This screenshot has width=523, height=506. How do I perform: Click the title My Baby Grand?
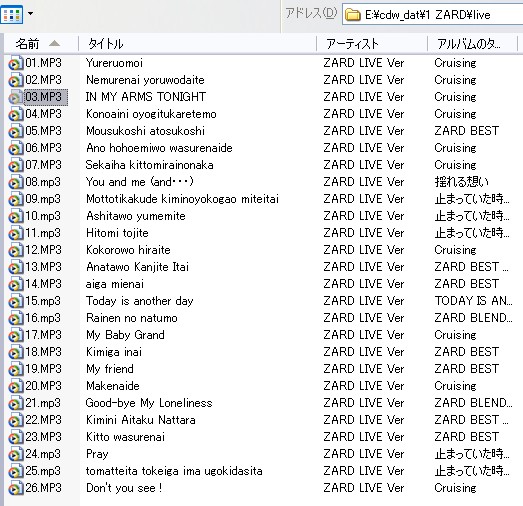pyautogui.click(x=125, y=335)
